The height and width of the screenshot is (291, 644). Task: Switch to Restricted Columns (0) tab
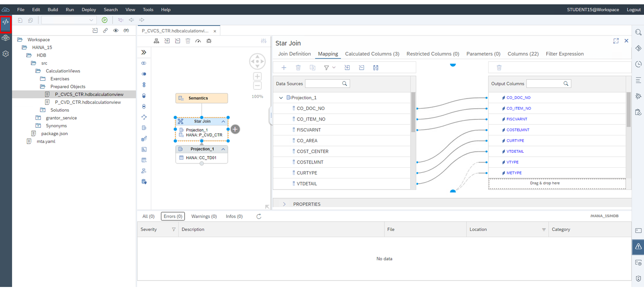(433, 54)
